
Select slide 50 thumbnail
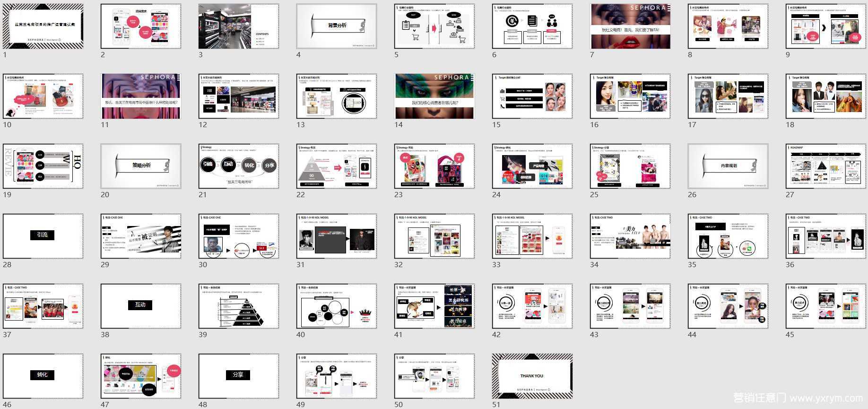[x=434, y=376]
